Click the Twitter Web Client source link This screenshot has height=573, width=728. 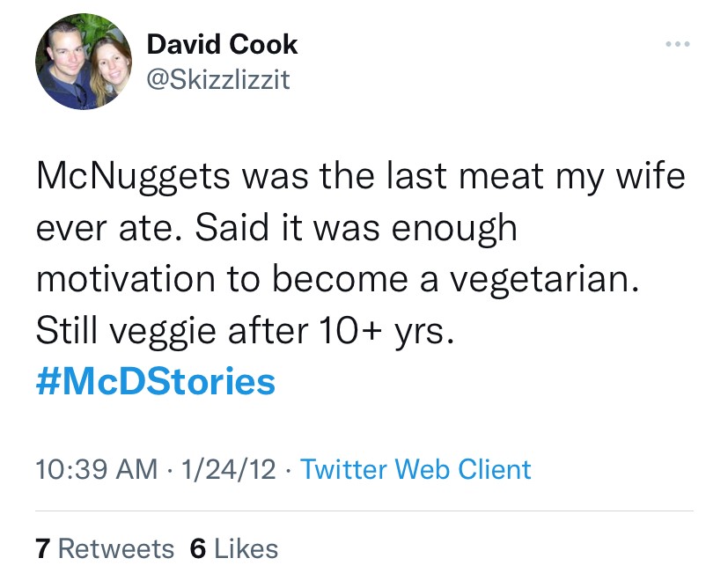pyautogui.click(x=415, y=469)
